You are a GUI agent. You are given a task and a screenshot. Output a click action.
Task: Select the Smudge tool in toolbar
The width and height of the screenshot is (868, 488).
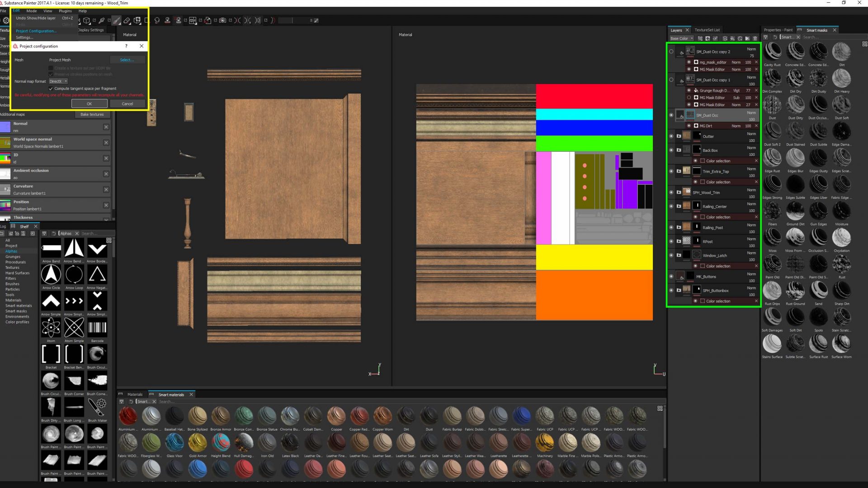tap(157, 20)
